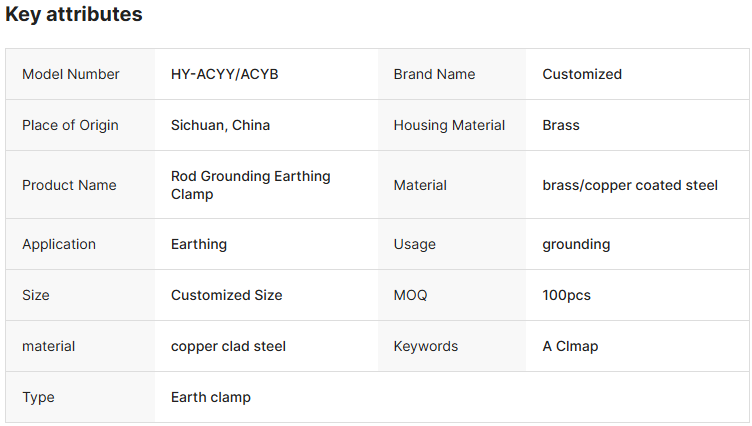Image resolution: width=752 pixels, height=426 pixels.
Task: Select the Place of Origin label
Action: (70, 125)
